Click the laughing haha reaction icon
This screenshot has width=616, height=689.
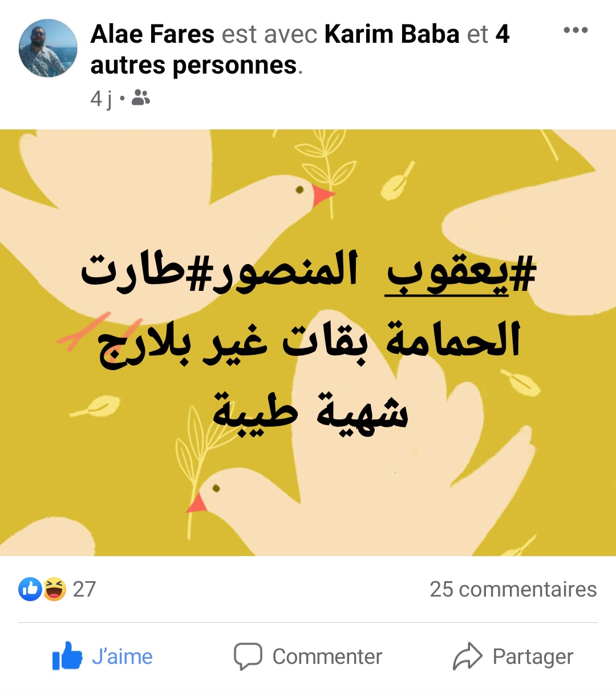point(54,589)
